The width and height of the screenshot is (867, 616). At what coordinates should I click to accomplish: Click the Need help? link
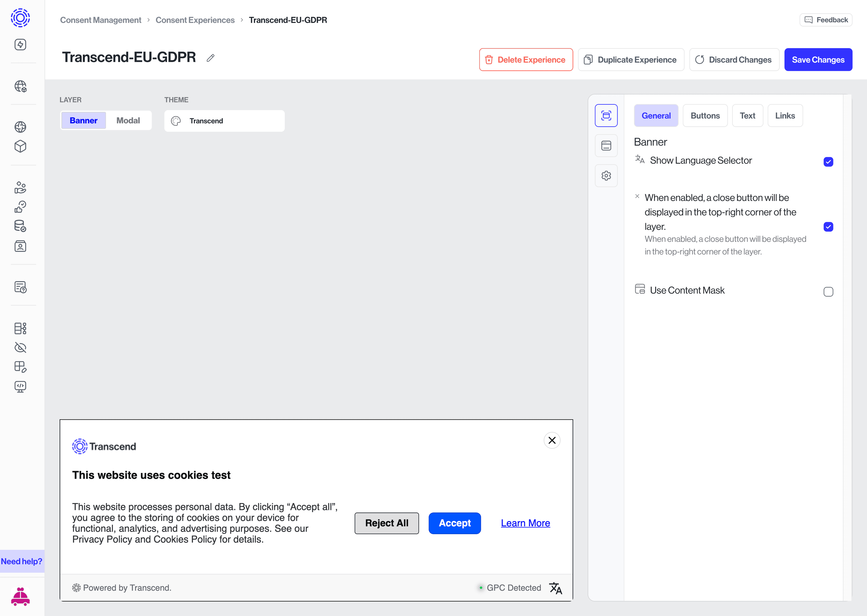click(22, 561)
